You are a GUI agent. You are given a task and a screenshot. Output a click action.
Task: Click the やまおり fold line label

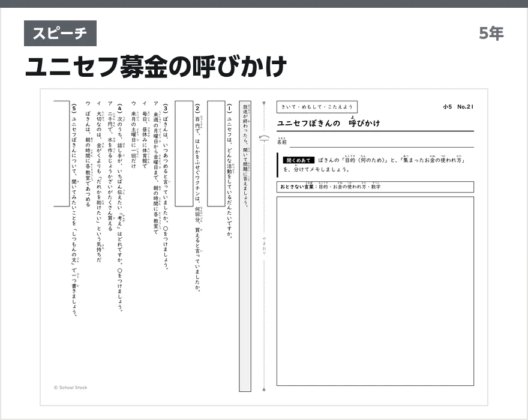point(264,245)
